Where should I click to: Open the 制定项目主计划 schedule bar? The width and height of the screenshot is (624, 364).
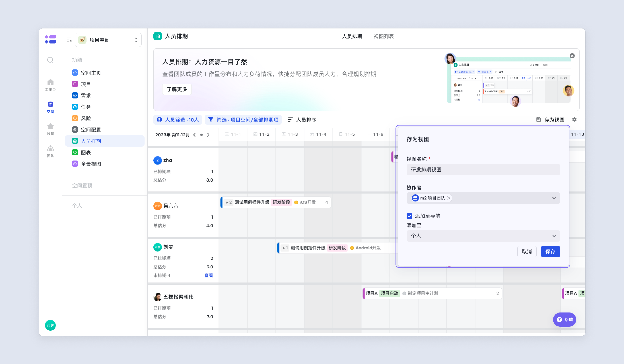click(432, 293)
